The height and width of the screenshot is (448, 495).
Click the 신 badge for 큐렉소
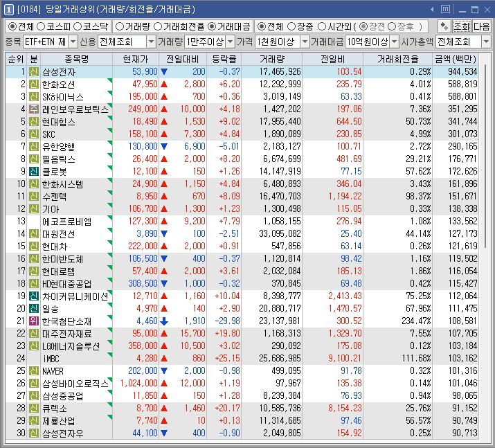tap(34, 409)
